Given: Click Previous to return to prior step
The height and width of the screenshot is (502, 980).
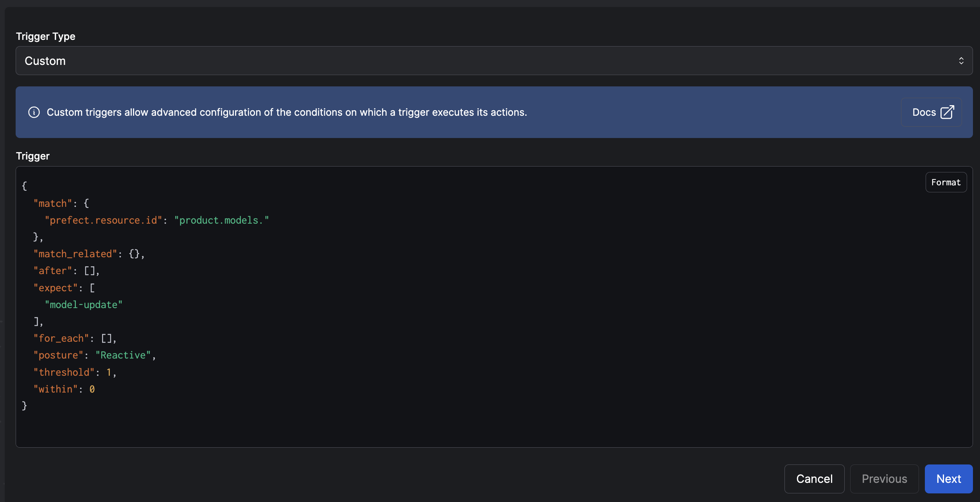Looking at the screenshot, I should 884,479.
